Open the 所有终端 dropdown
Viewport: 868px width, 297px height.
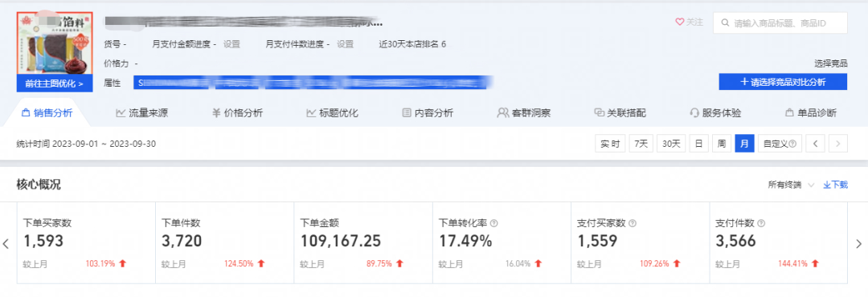pos(792,185)
